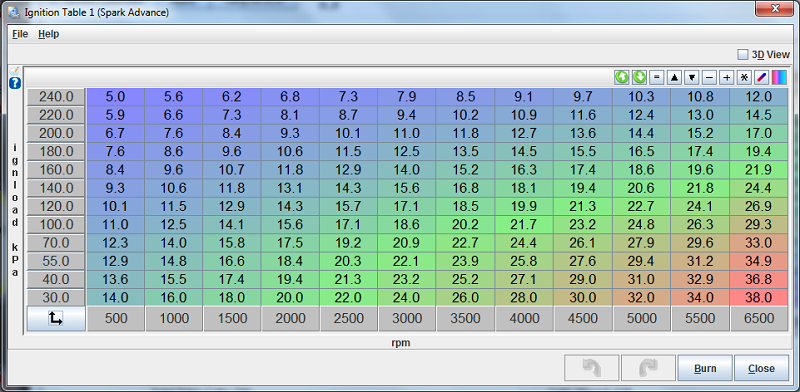Screen dimensions: 800x392
Task: Click the black down-triangle decrease icon
Action: pos(691,78)
